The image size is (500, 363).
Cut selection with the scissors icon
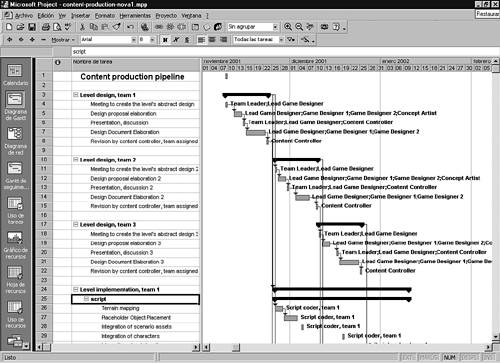(x=82, y=27)
